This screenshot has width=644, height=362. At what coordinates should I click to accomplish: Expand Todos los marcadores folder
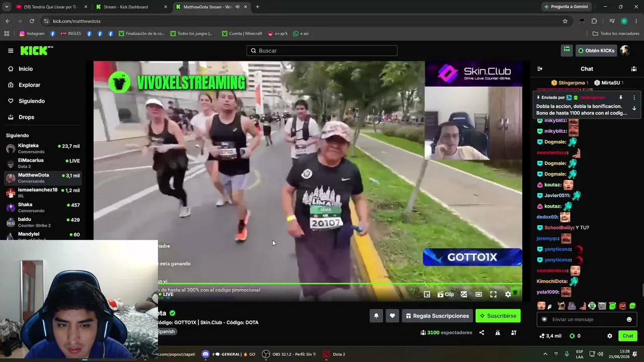pyautogui.click(x=615, y=34)
